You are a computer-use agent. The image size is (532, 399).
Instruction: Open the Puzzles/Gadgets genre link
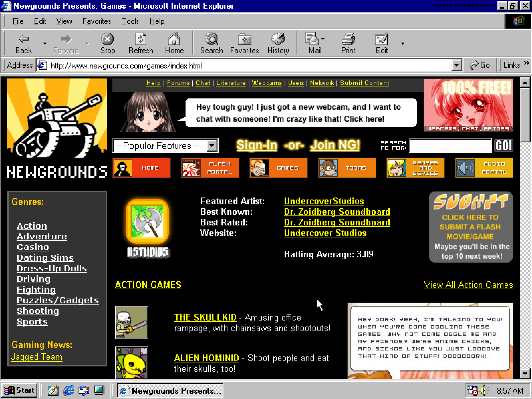pos(58,300)
